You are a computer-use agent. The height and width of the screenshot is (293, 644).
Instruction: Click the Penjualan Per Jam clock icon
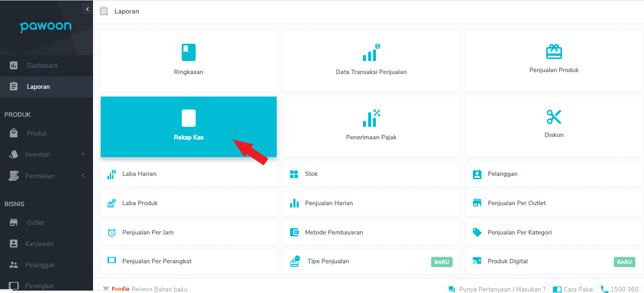(x=112, y=232)
